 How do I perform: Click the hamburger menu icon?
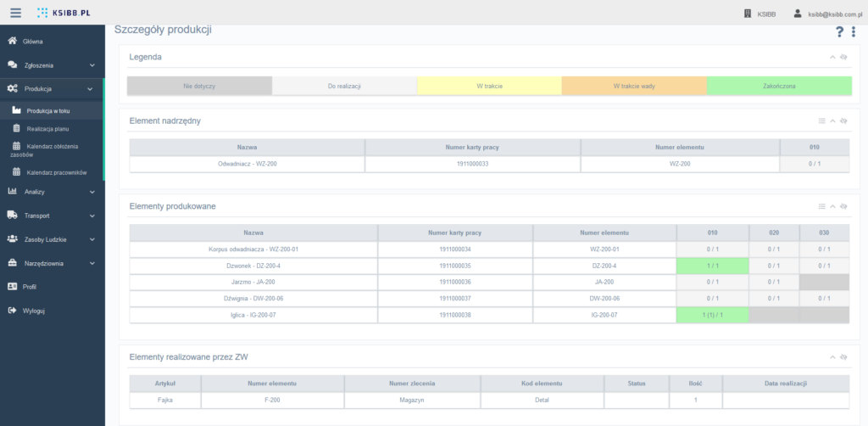coord(15,13)
